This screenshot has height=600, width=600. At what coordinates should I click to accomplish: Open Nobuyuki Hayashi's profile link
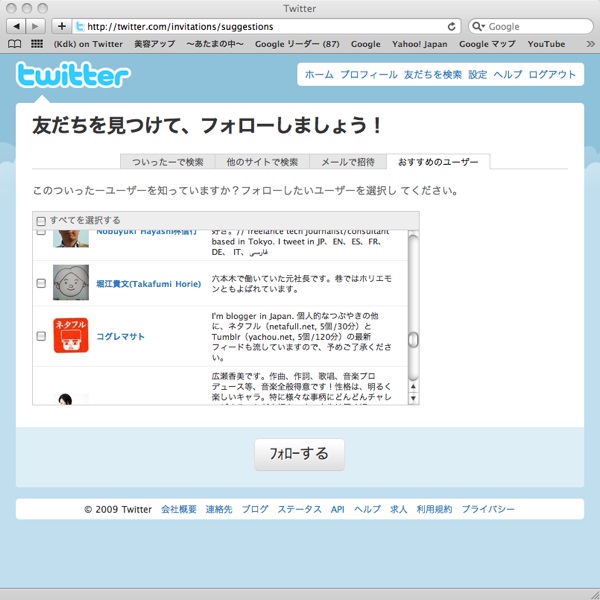146,232
